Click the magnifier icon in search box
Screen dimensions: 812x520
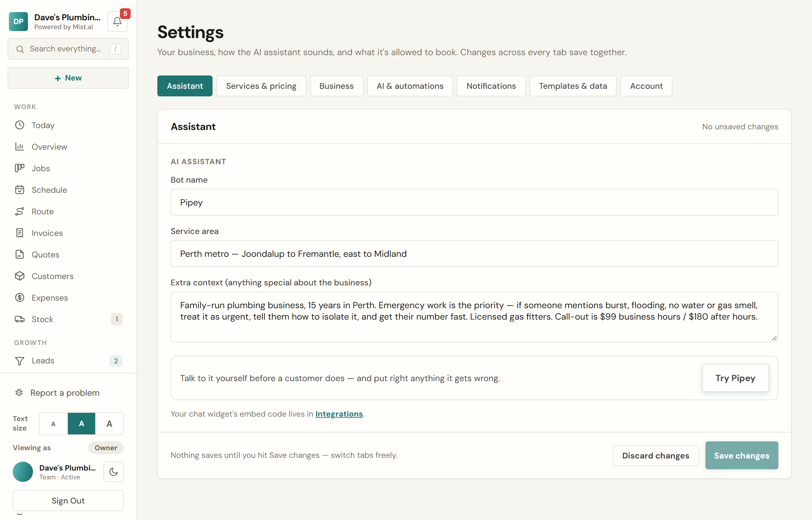(x=20, y=49)
